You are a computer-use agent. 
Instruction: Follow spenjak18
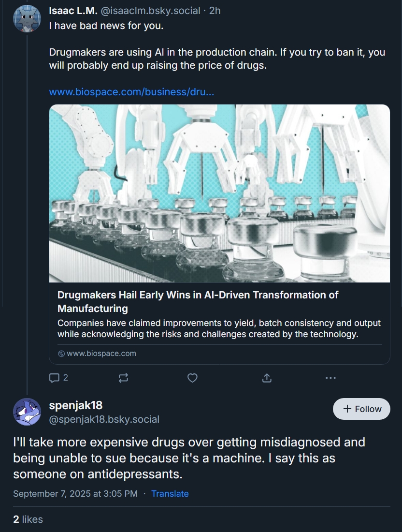point(361,409)
